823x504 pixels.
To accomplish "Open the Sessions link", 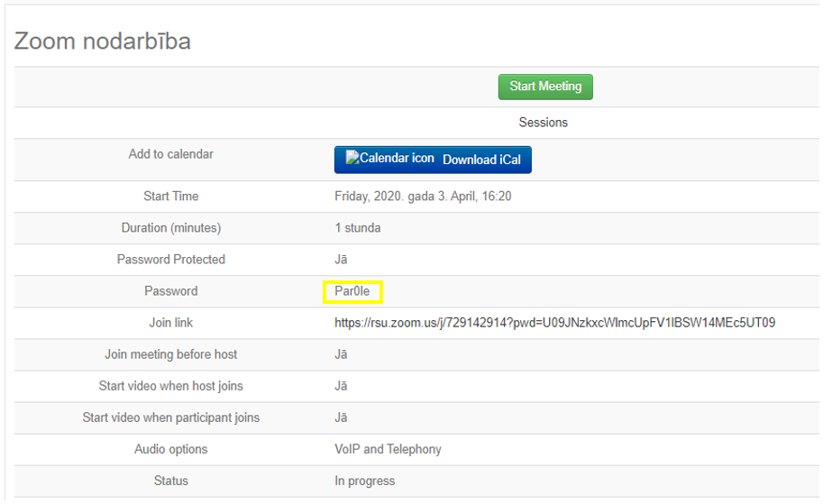I will click(x=543, y=123).
